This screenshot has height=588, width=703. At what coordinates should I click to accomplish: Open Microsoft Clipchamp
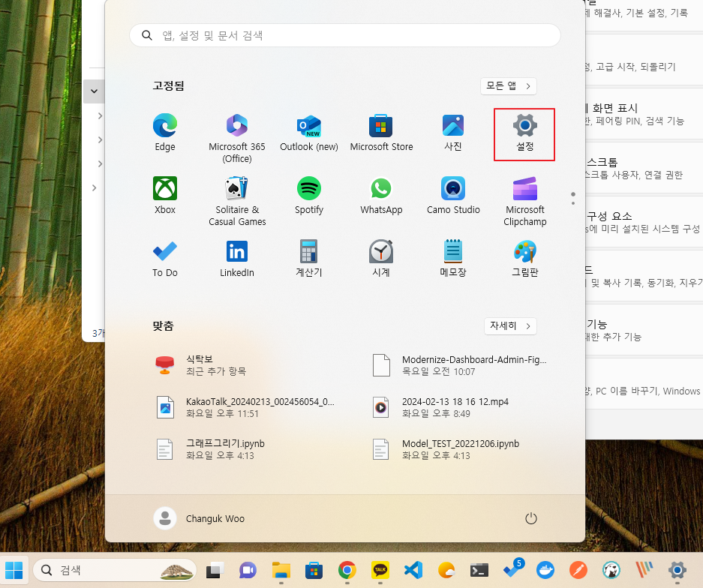coord(524,201)
